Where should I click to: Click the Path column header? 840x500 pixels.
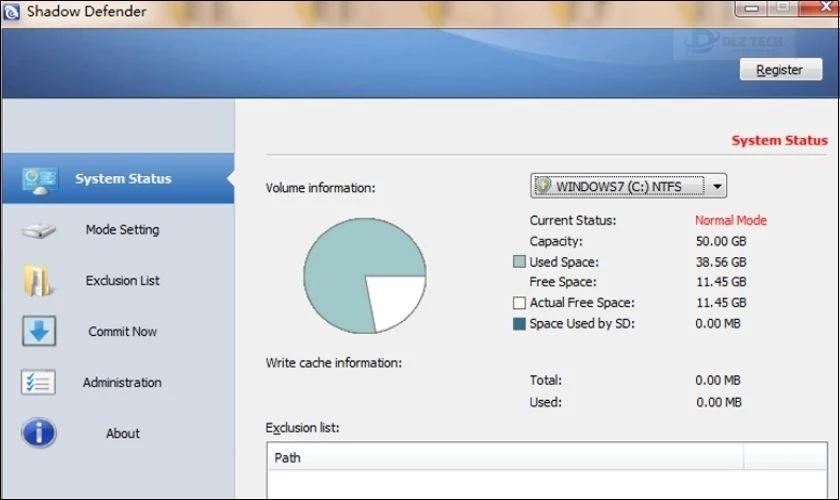(x=505, y=458)
